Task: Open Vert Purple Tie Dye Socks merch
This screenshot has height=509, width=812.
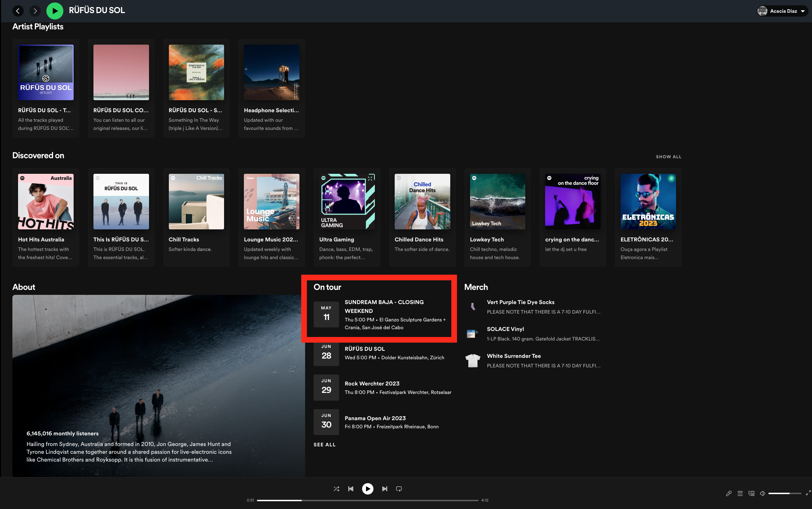Action: pyautogui.click(x=533, y=307)
